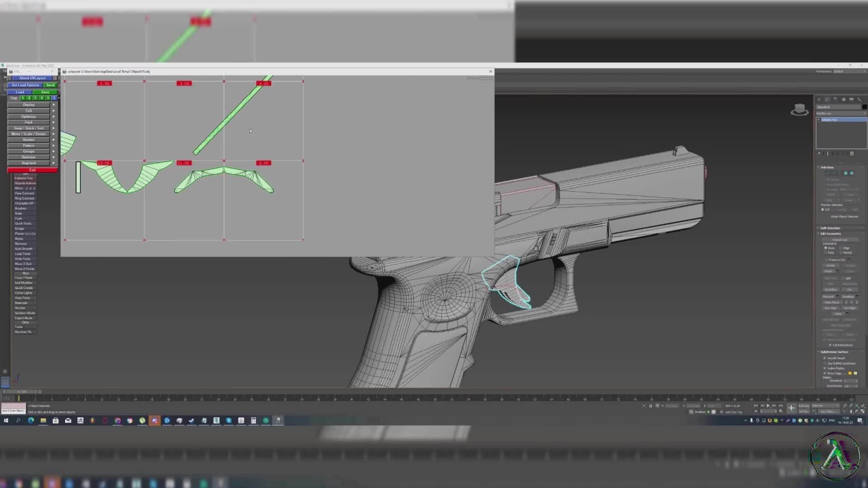The image size is (868, 488).
Task: Choose Editable Poly from the quad menu
Action: point(24,178)
